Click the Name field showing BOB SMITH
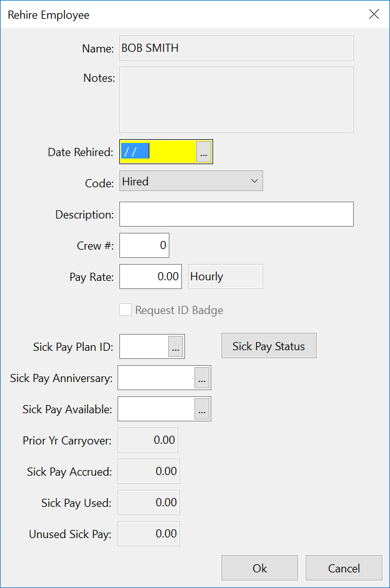390x588 pixels. tap(236, 48)
